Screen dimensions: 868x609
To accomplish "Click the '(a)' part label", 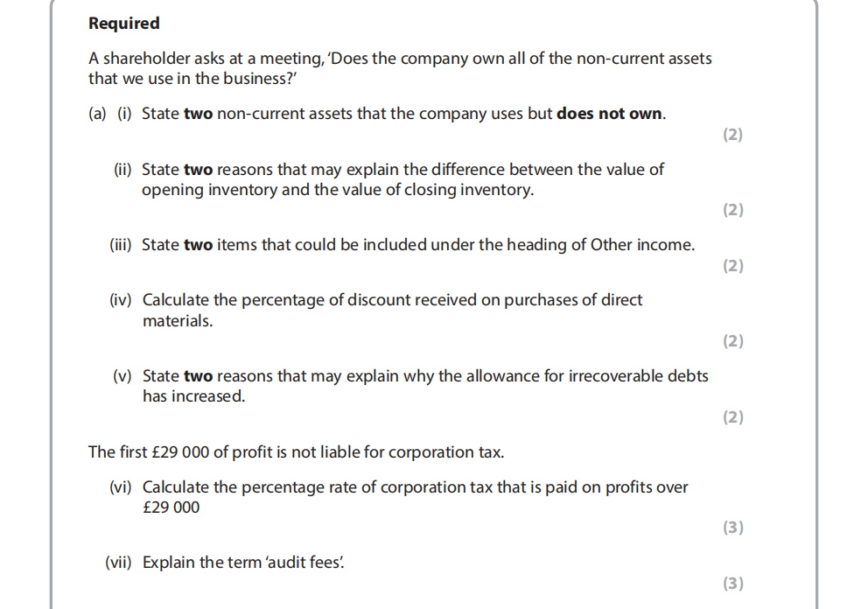I will [x=98, y=114].
